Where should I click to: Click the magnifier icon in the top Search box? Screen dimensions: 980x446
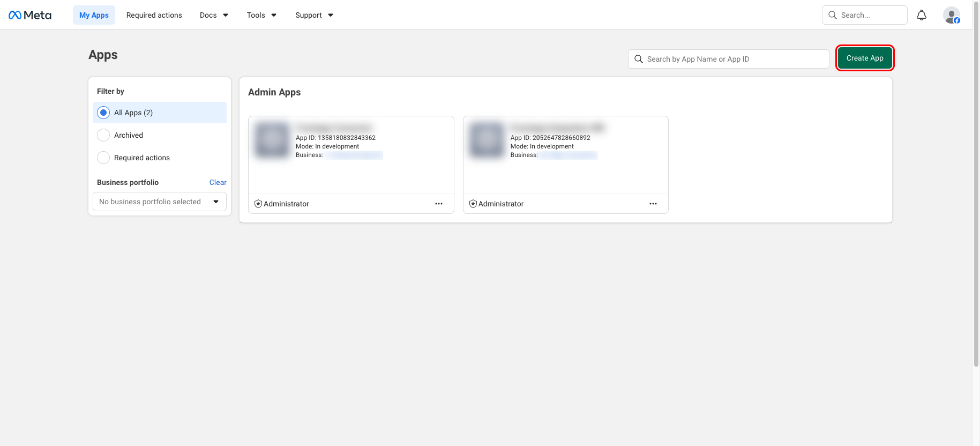pyautogui.click(x=833, y=15)
